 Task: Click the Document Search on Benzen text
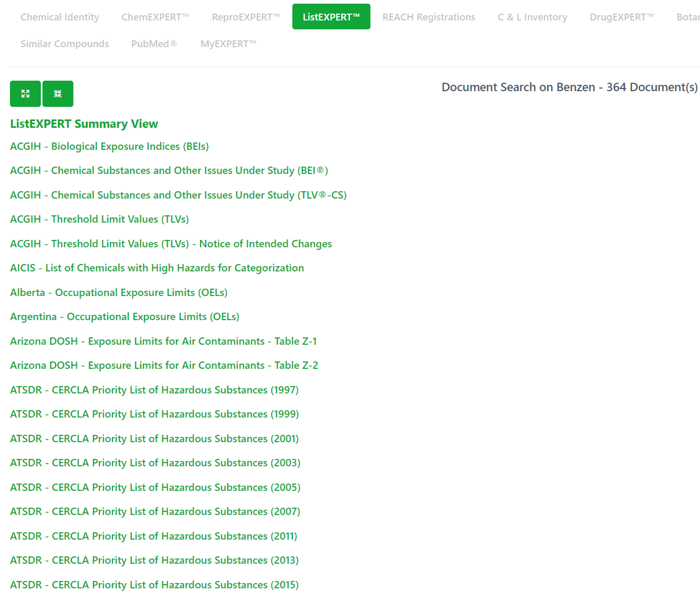pyautogui.click(x=569, y=87)
